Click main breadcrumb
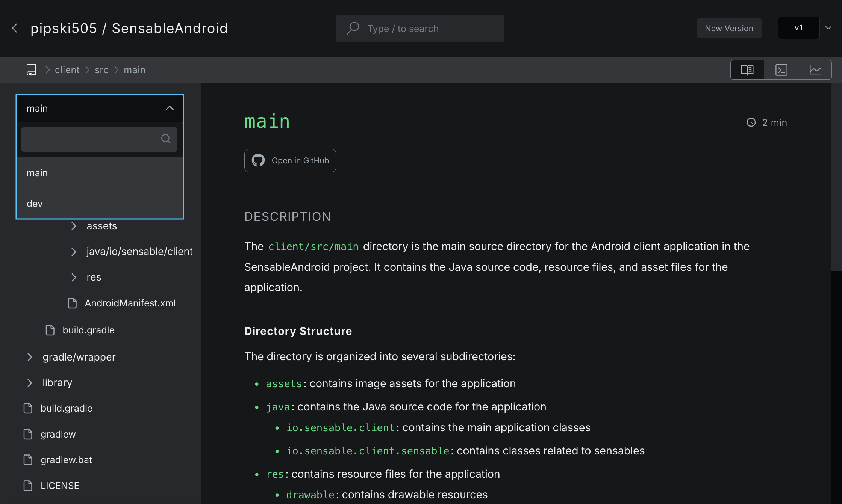This screenshot has width=842, height=504. [135, 70]
